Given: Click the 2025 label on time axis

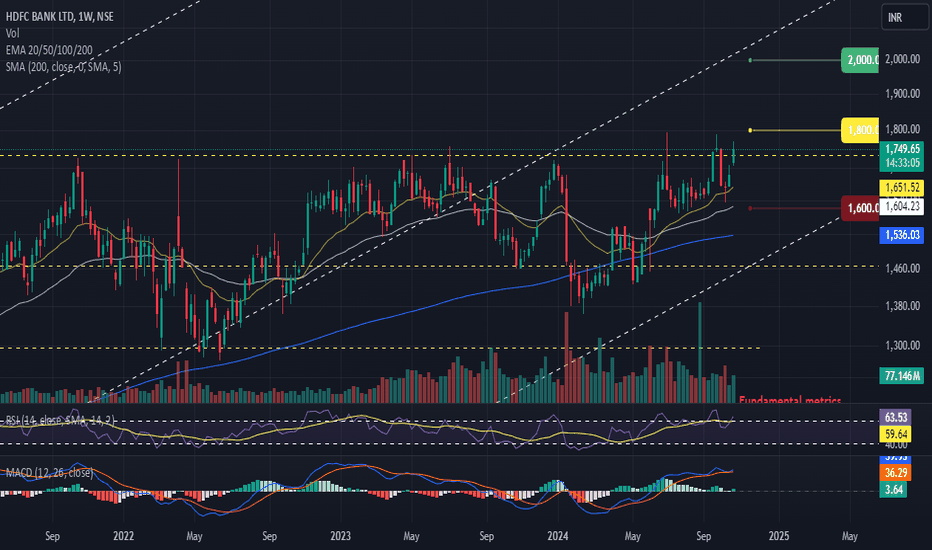Looking at the screenshot, I should pos(779,536).
